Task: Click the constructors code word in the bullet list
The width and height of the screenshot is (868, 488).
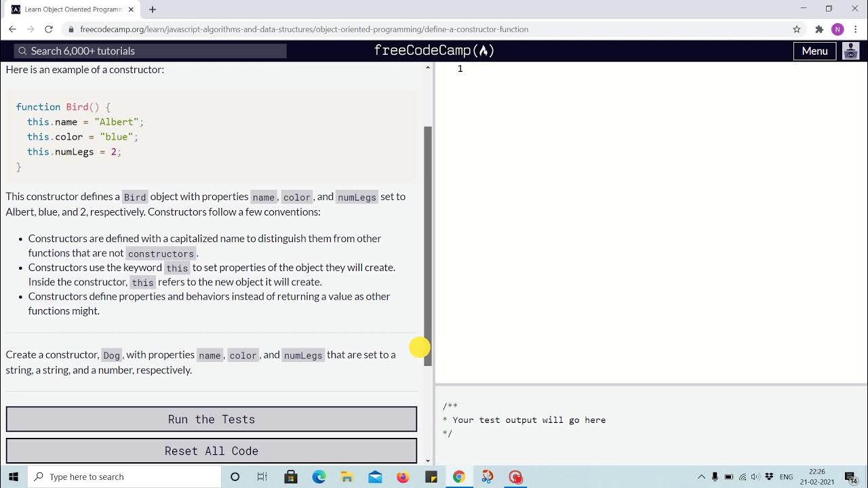Action: [161, 253]
